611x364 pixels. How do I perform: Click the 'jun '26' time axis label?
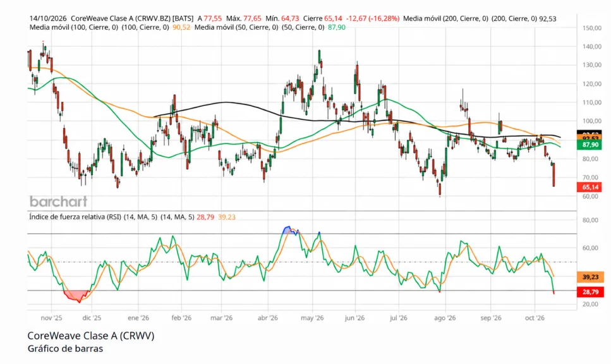point(355,318)
